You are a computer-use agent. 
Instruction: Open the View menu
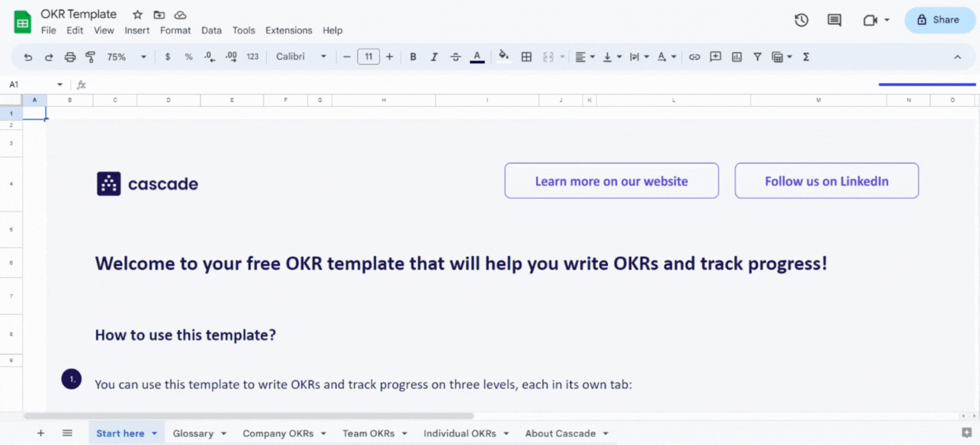(x=104, y=30)
